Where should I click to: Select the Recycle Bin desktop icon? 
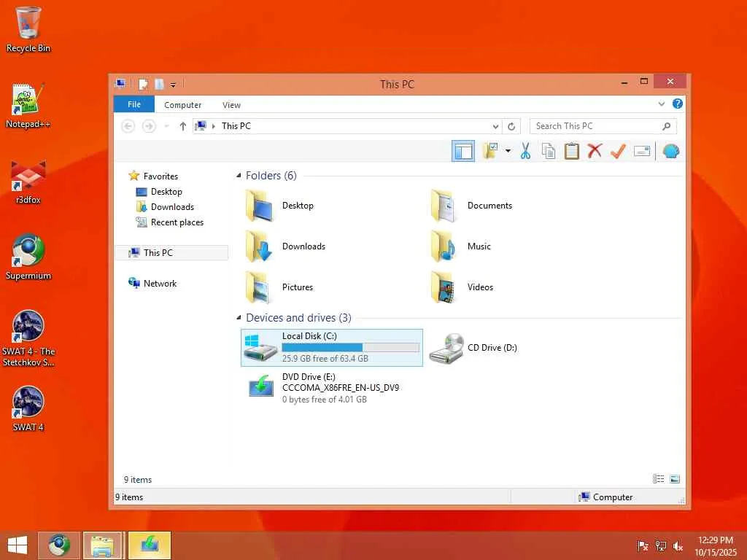click(28, 30)
